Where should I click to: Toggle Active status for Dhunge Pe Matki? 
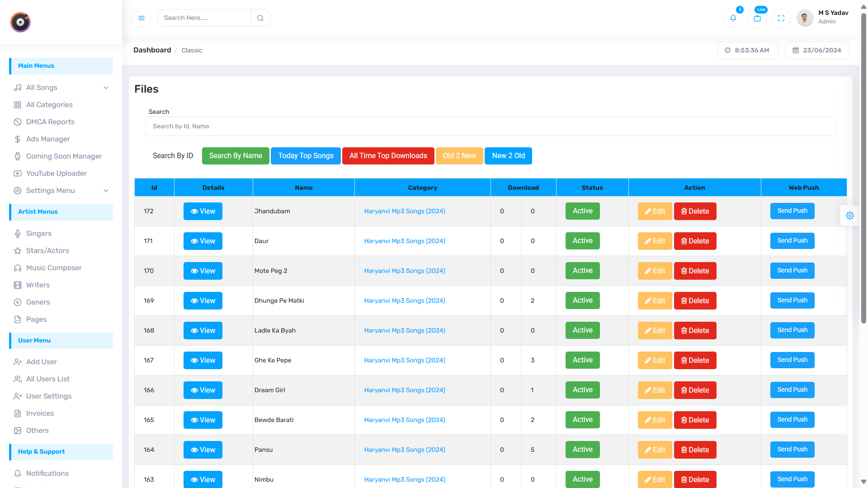tap(582, 300)
